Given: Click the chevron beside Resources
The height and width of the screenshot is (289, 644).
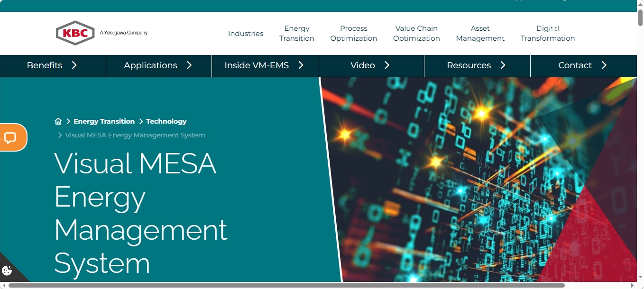Looking at the screenshot, I should pos(503,65).
